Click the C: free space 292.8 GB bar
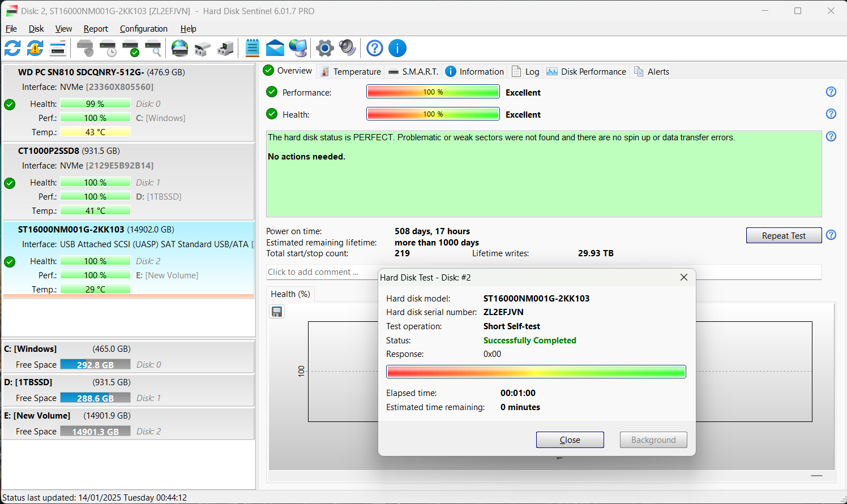Screen dimensions: 847x504 tap(95, 365)
